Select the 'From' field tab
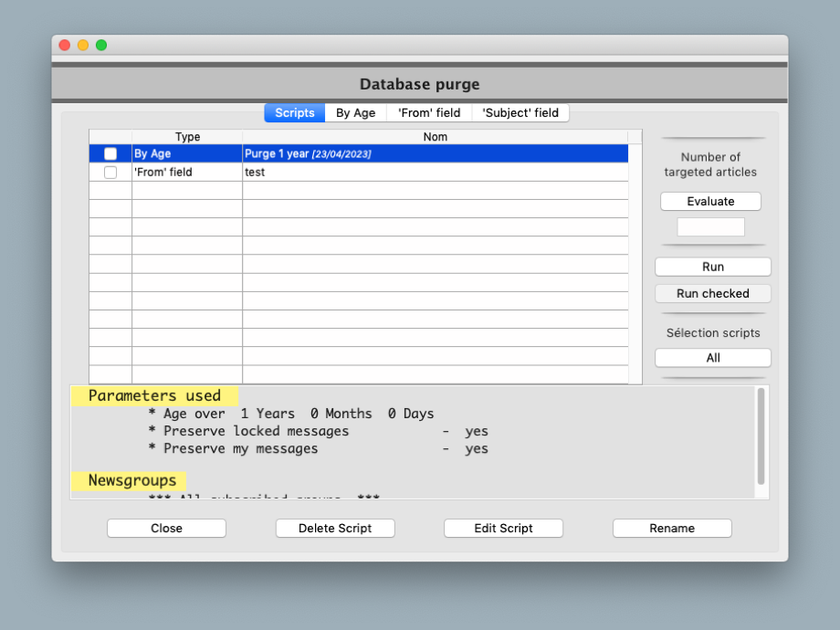The height and width of the screenshot is (630, 840). coord(429,113)
